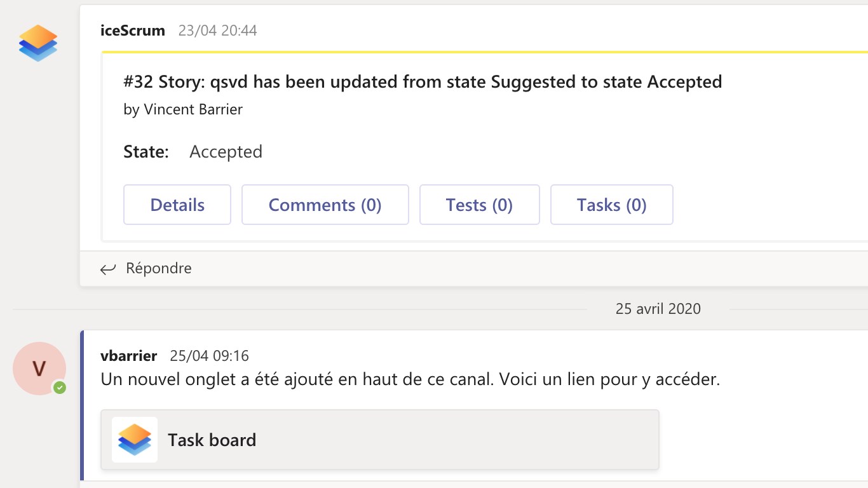The width and height of the screenshot is (868, 488).
Task: Click the iceScrum logo in Task board card
Action: [135, 440]
